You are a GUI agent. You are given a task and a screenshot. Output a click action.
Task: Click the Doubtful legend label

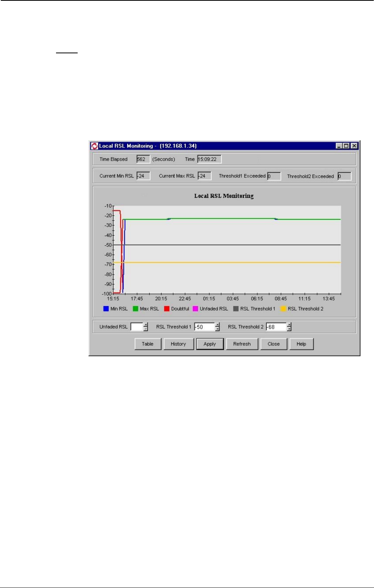(180, 309)
